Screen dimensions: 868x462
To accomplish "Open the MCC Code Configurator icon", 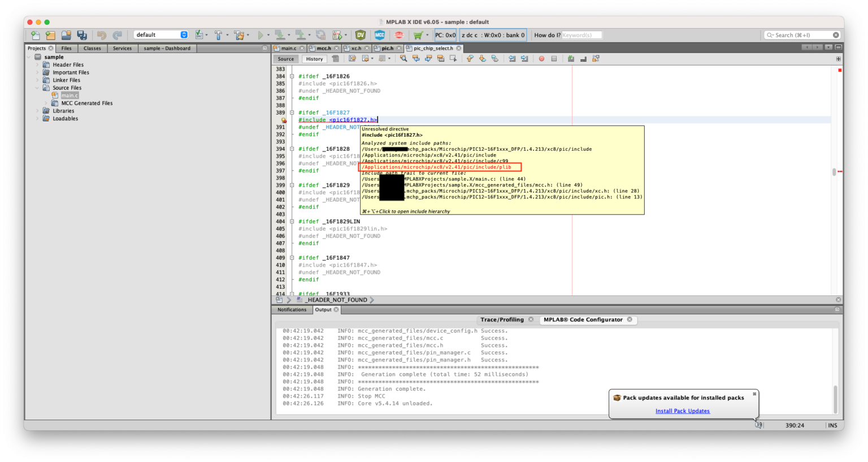I will tap(380, 34).
